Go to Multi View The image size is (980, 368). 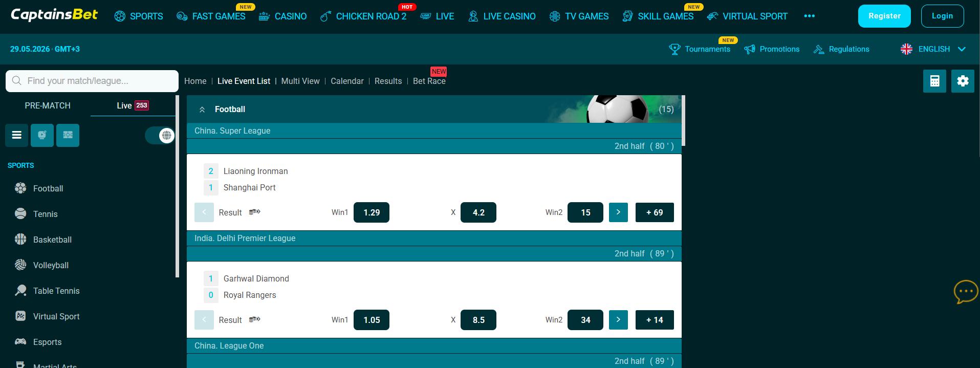click(300, 81)
